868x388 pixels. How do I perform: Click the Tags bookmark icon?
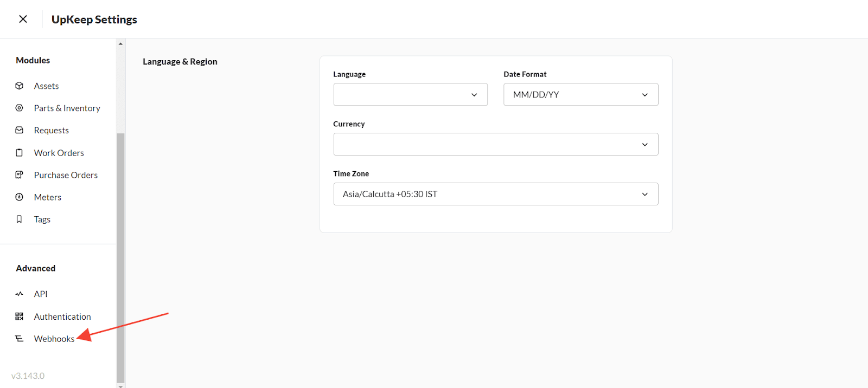(20, 219)
